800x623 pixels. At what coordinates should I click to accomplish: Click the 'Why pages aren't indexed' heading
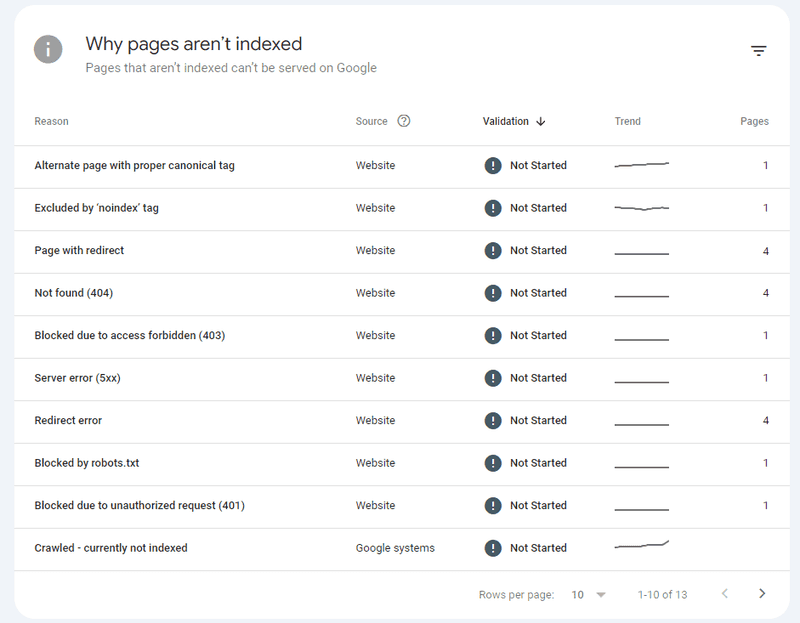click(193, 44)
